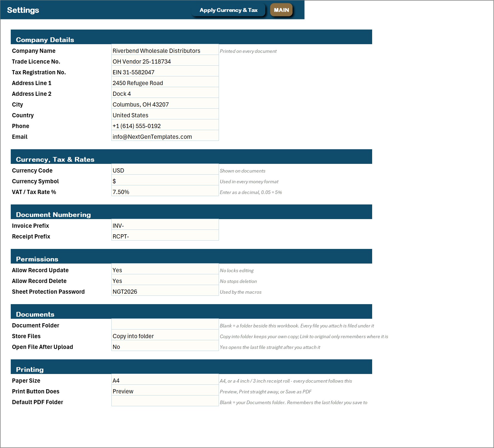
Task: Edit the Address Line 2 field with Dock 4
Action: [165, 93]
